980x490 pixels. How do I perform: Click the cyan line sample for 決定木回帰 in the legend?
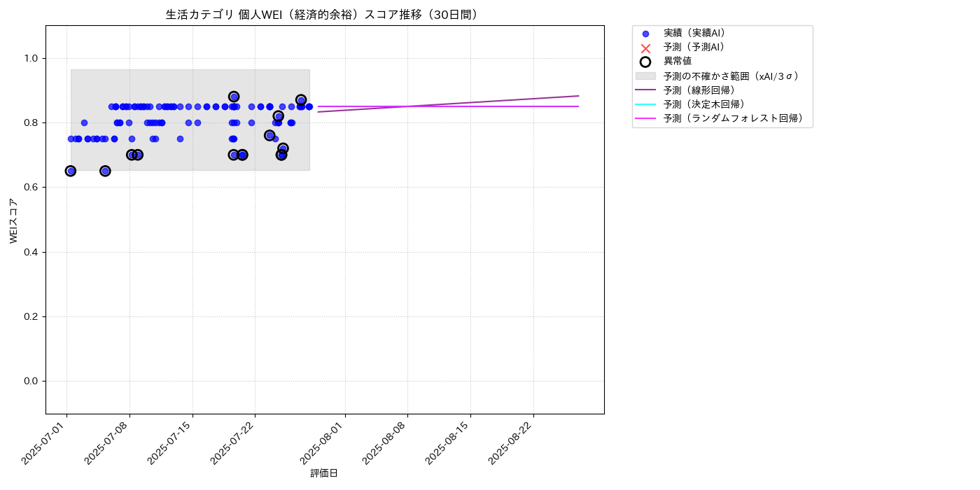(x=645, y=104)
